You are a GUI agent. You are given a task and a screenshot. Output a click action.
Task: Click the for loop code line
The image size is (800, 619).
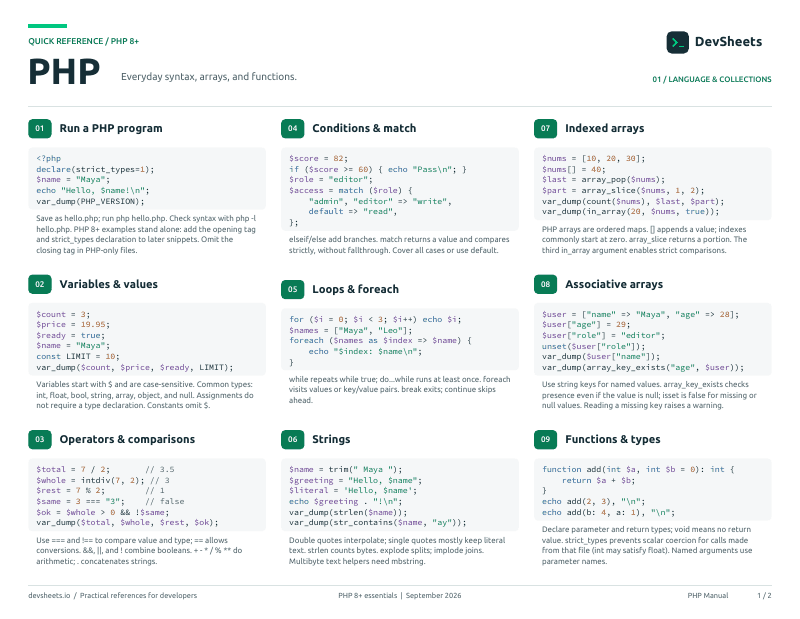[x=375, y=319]
